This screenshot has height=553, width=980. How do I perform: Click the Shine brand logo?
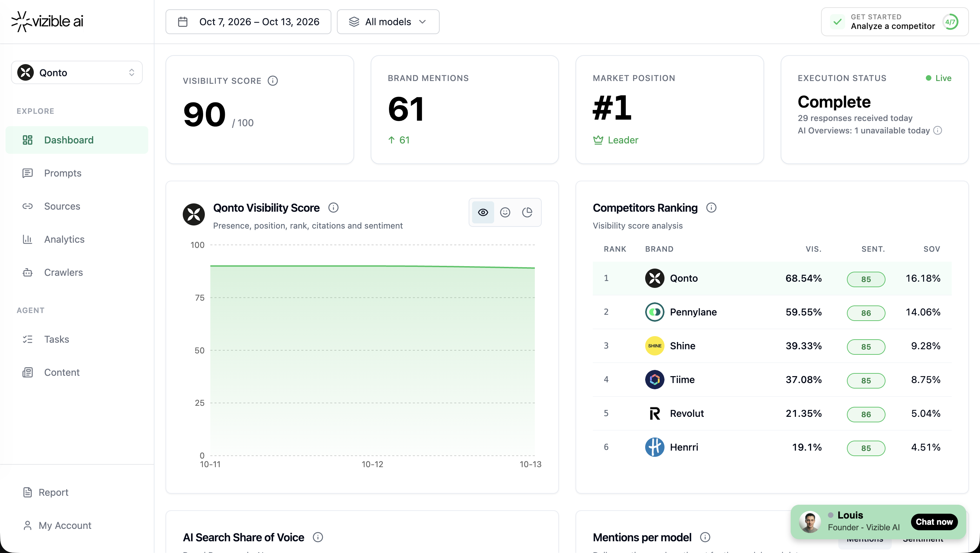click(654, 346)
